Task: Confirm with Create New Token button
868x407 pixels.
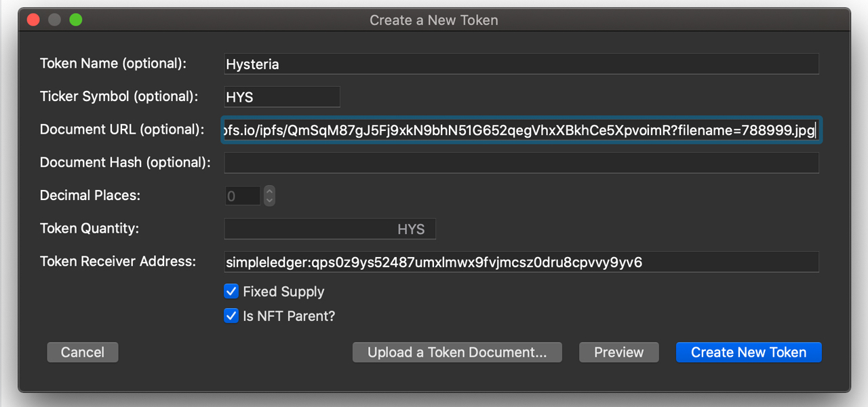Action: pyautogui.click(x=749, y=353)
